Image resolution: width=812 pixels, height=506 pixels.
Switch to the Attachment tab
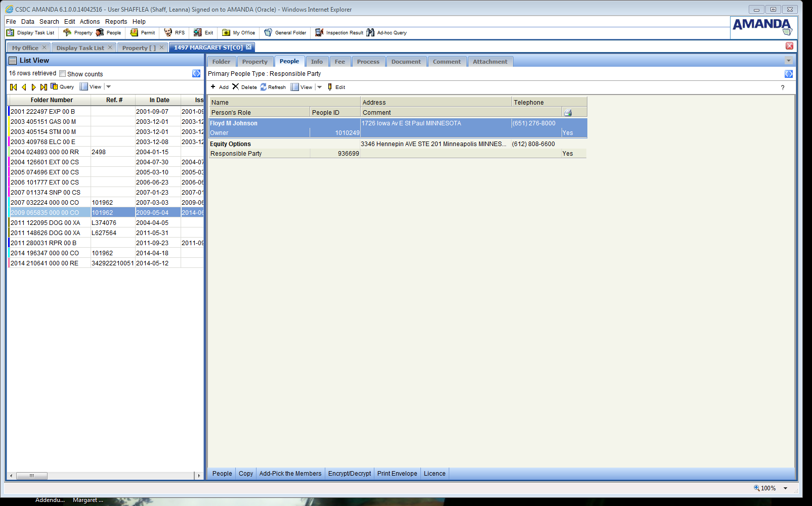pos(490,62)
